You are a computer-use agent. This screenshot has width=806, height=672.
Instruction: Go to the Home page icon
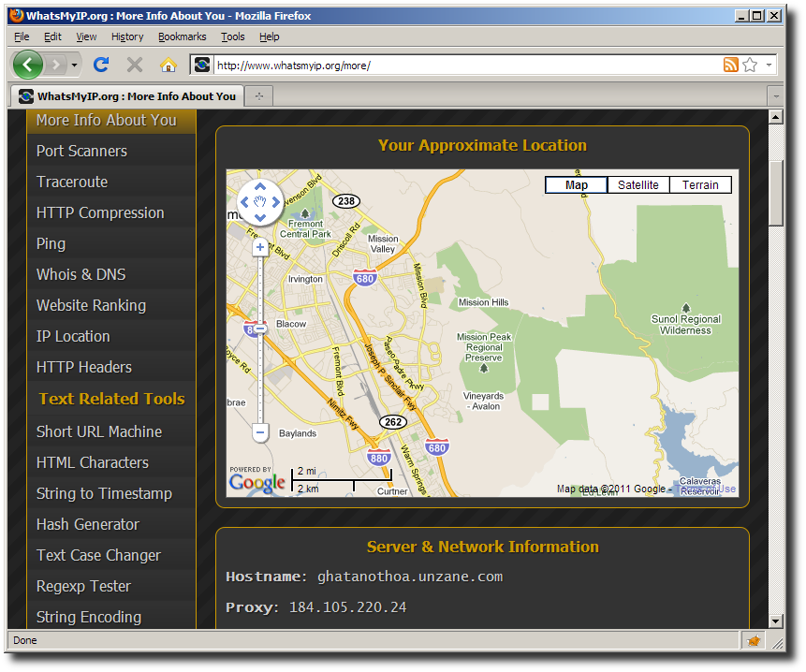pos(169,65)
